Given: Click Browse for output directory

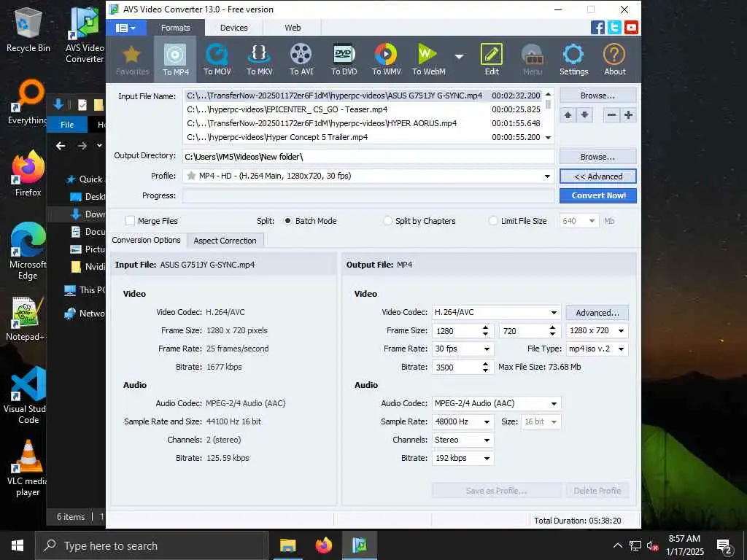Looking at the screenshot, I should [x=598, y=157].
